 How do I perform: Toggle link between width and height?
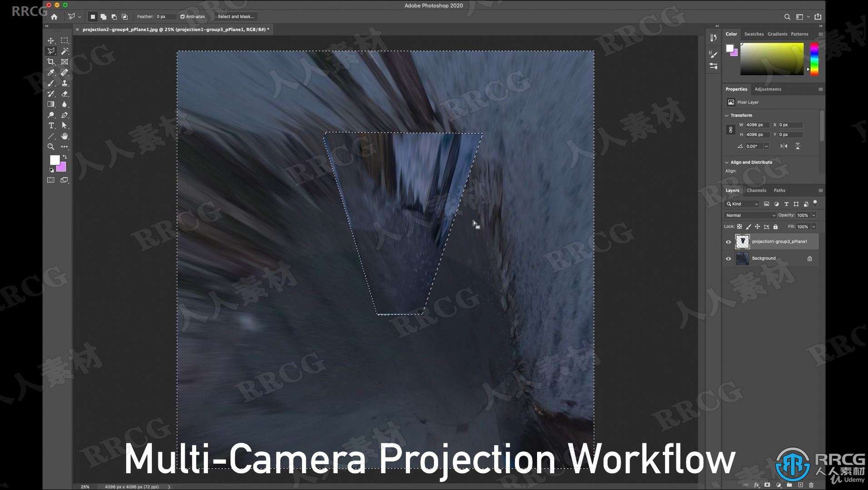pos(730,130)
